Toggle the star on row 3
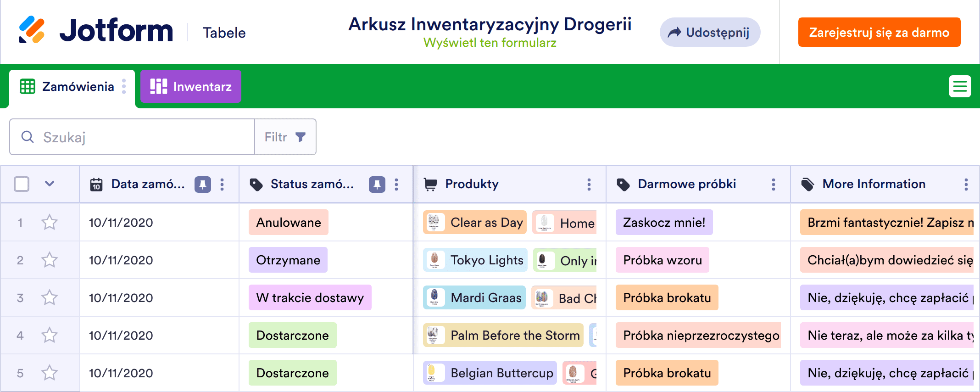The height and width of the screenshot is (392, 980). (50, 298)
